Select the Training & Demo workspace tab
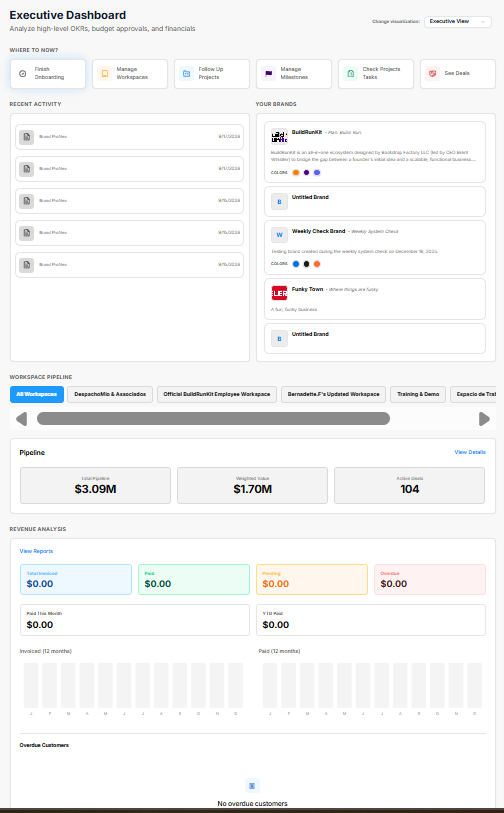504x813 pixels. [418, 394]
